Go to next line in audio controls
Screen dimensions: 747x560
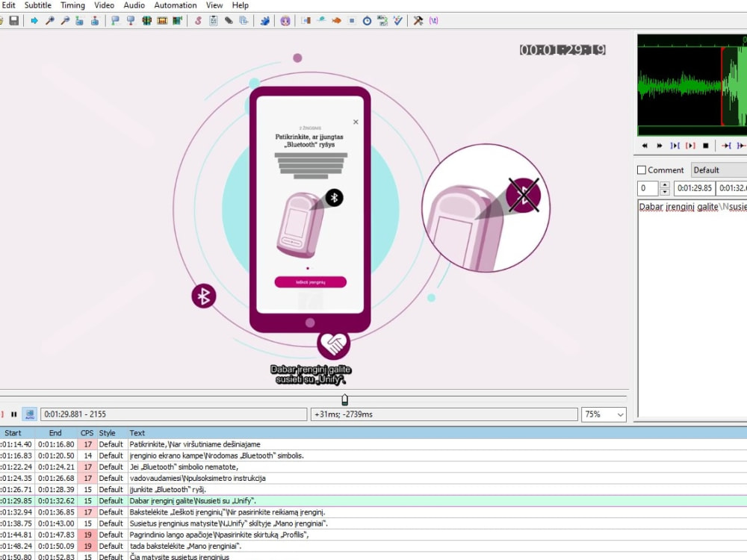[x=660, y=146]
